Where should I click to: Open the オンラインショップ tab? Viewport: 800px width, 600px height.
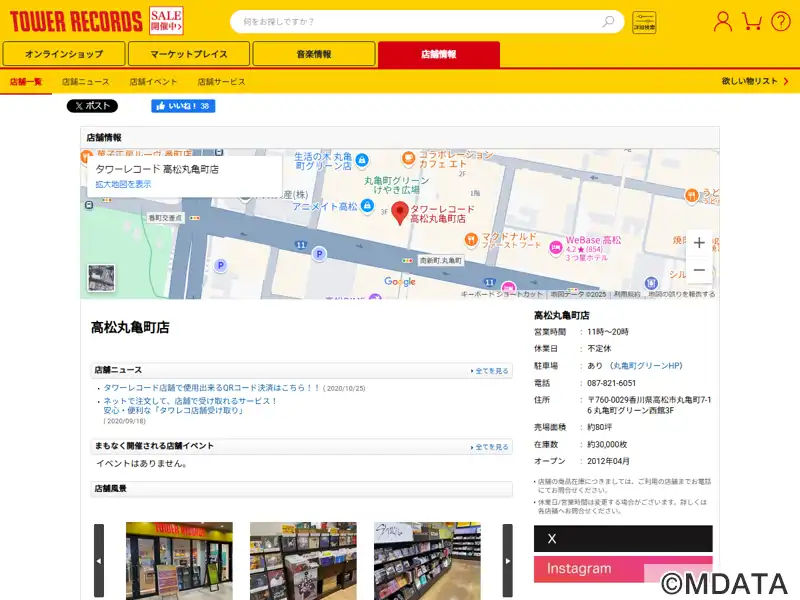click(64, 54)
